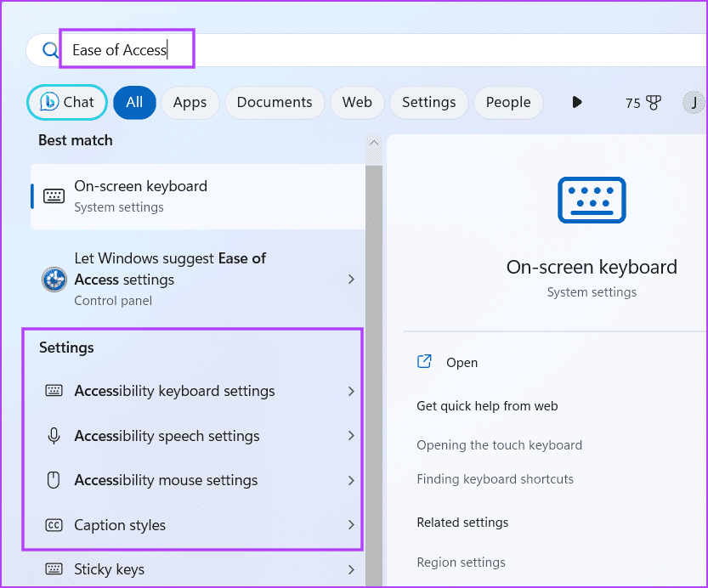This screenshot has height=588, width=708.
Task: Click the magnifier search icon
Action: (50, 49)
